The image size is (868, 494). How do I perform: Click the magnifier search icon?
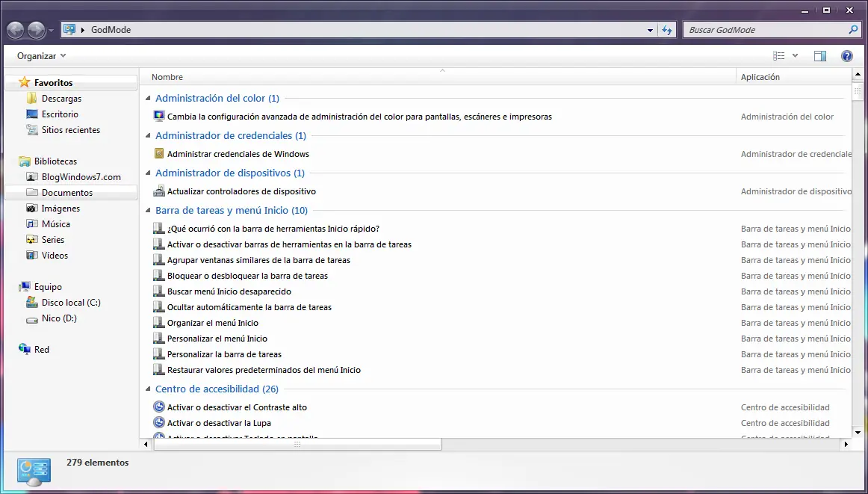tap(853, 30)
